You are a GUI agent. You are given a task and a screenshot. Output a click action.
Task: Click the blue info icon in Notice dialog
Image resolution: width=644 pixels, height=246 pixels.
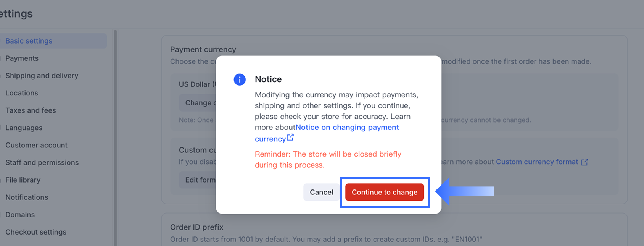[x=240, y=79]
